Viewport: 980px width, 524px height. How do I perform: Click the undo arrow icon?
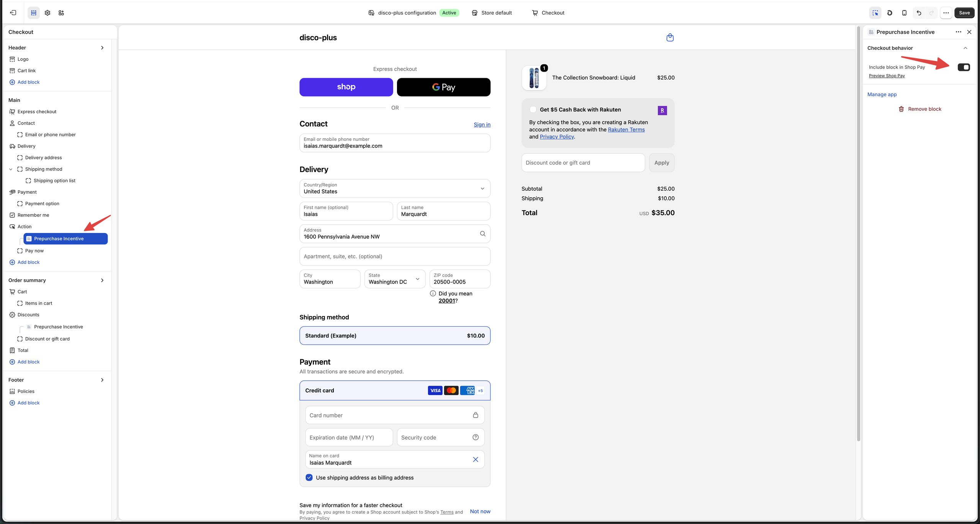point(919,13)
